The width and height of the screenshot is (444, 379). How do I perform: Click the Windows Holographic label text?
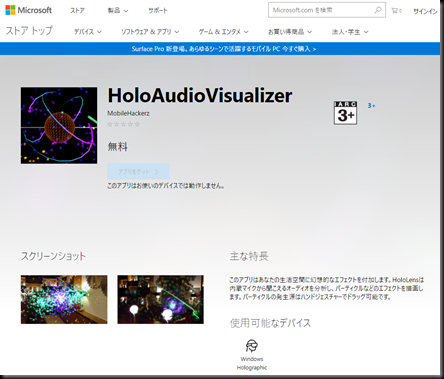252,363
